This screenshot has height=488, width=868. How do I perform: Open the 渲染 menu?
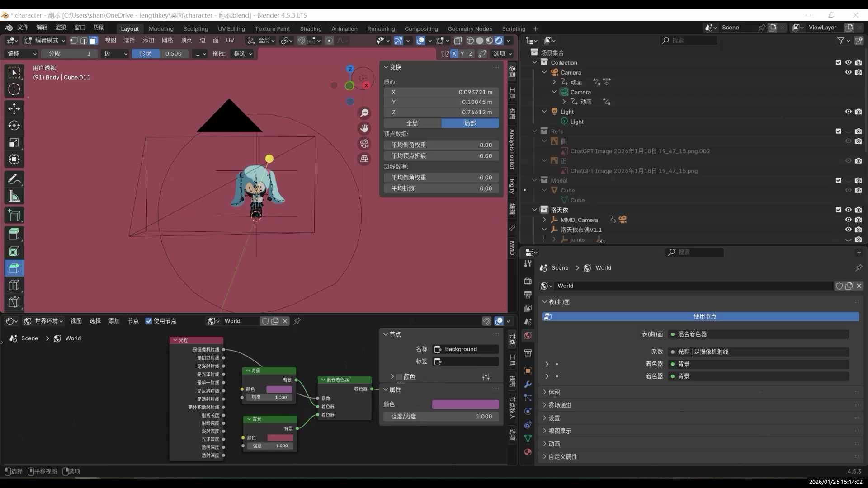point(61,28)
